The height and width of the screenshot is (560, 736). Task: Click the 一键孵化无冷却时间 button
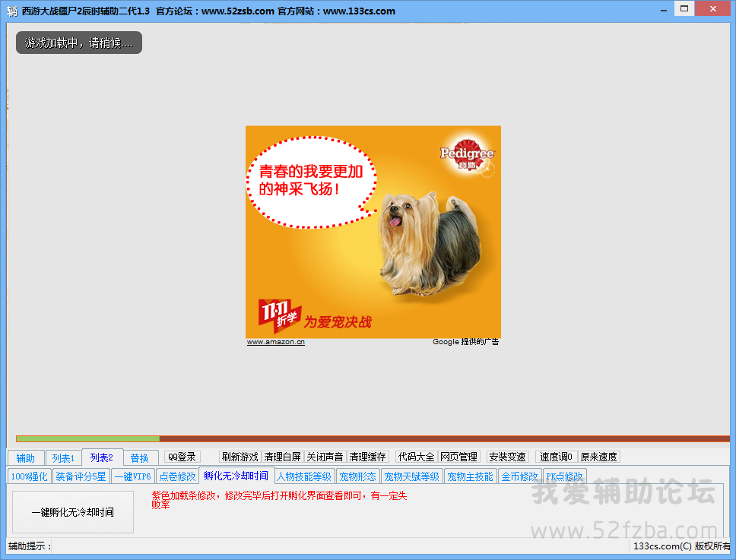pos(73,512)
